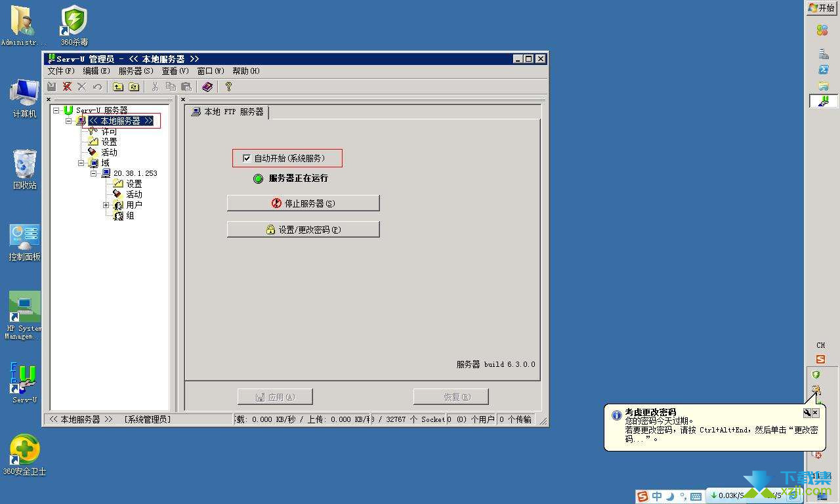Viewport: 840px width, 504px height.
Task: Select 活动 under 本地服务器
Action: [109, 152]
